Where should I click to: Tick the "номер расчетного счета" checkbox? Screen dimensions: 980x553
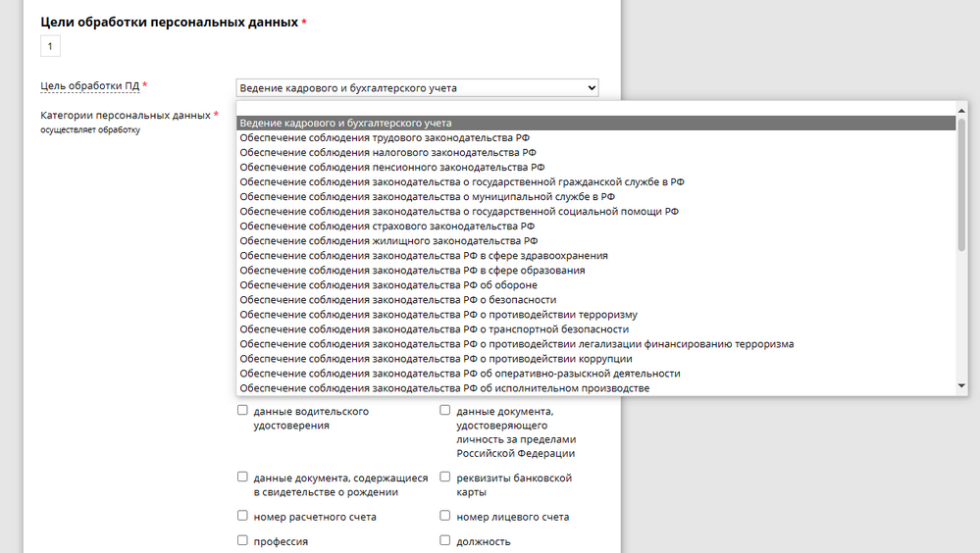pos(242,516)
